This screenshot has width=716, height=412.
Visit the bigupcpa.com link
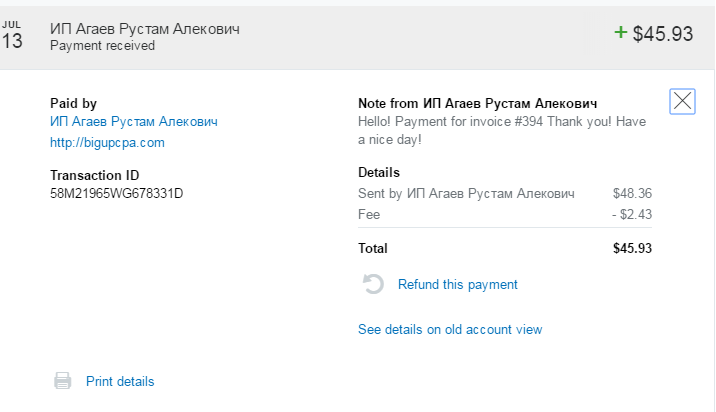[x=107, y=142]
